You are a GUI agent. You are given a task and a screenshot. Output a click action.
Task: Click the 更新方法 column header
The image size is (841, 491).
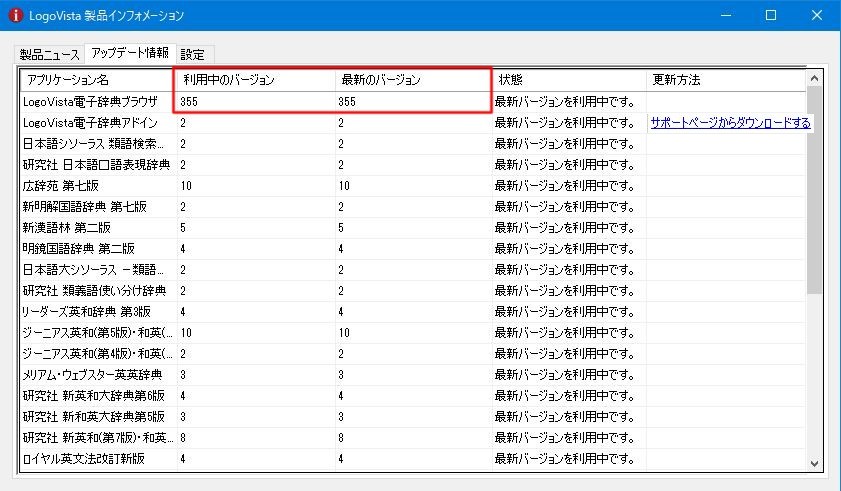tap(726, 80)
